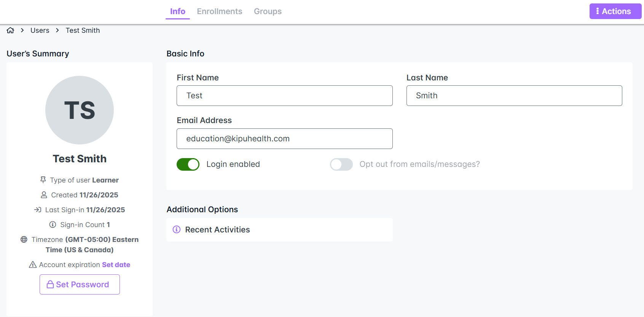
Task: Disable the Login enabled toggle
Action: (188, 164)
